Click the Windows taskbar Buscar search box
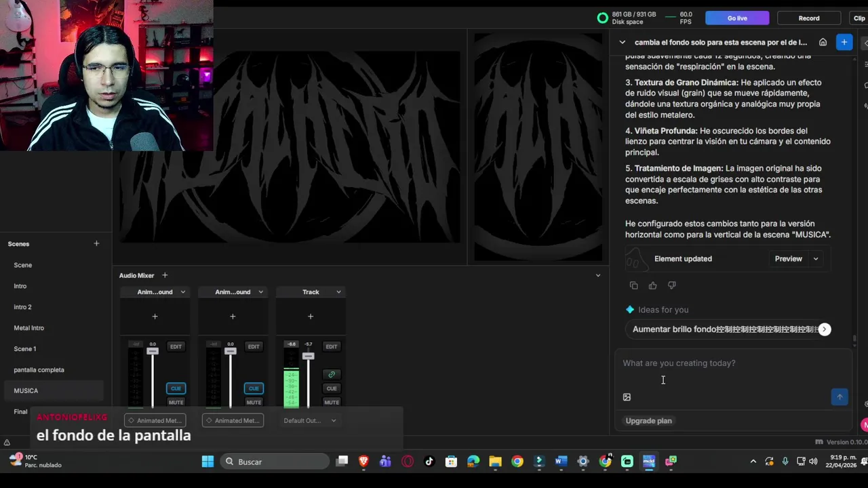Viewport: 868px width, 488px height. 275,462
